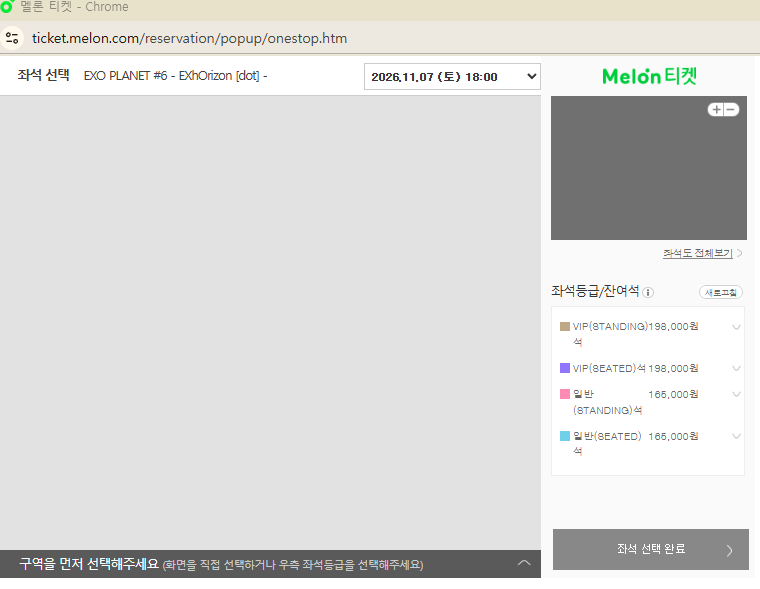Open the date dropdown 2026.11.07 (토) 18:00
The height and width of the screenshot is (589, 760).
452,77
